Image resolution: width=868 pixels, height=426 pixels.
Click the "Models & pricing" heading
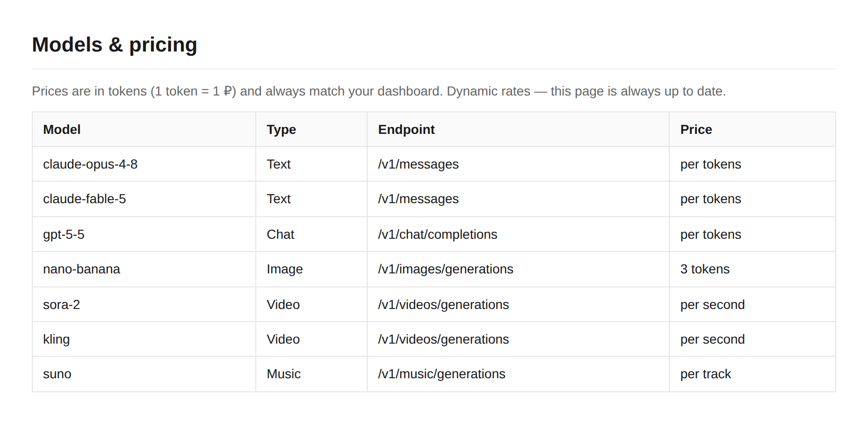point(115,45)
